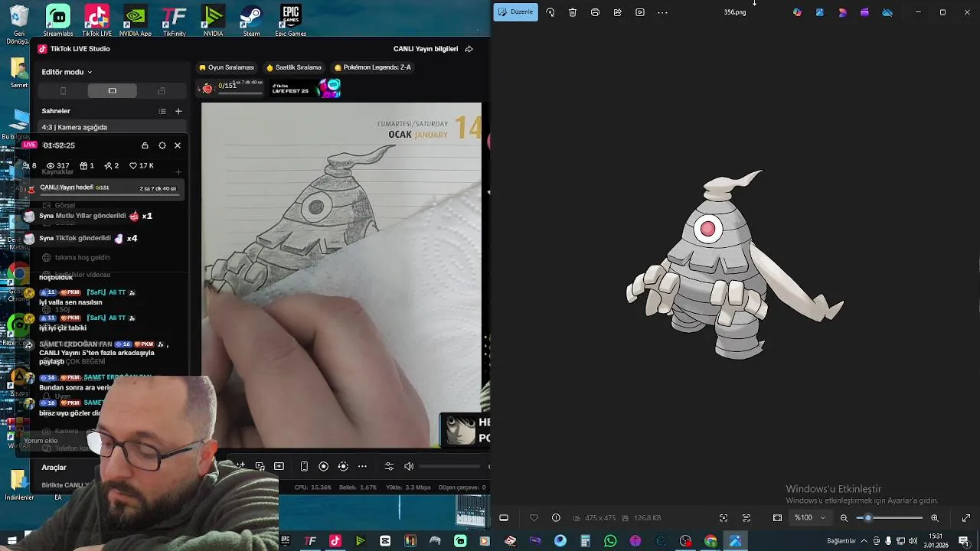Screen dimensions: 980x551
Task: Click the media overlay icon in stream controls
Action: click(260, 466)
